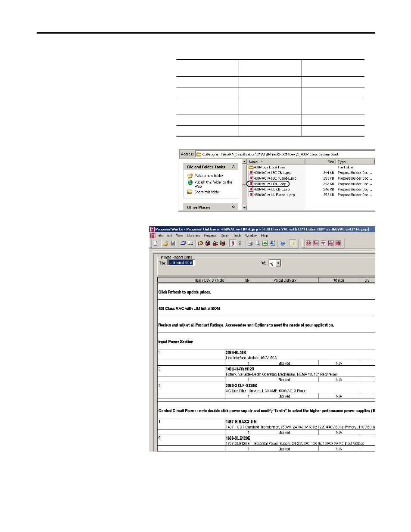The width and height of the screenshot is (411, 532).
Task: Sort files by the Type column header
Action: click(355, 162)
